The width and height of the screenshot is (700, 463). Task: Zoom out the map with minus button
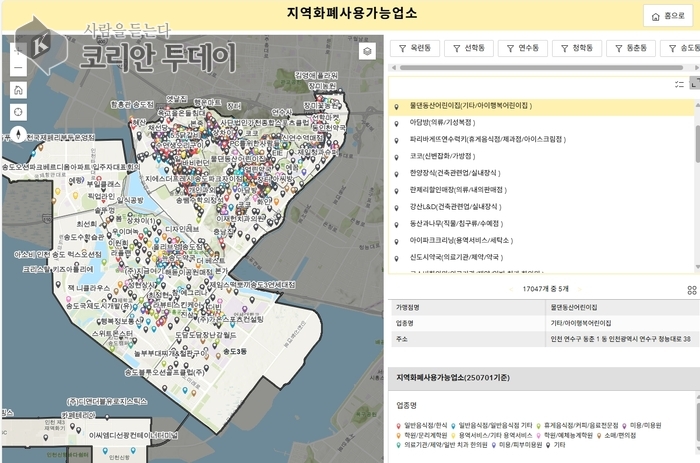(18, 67)
